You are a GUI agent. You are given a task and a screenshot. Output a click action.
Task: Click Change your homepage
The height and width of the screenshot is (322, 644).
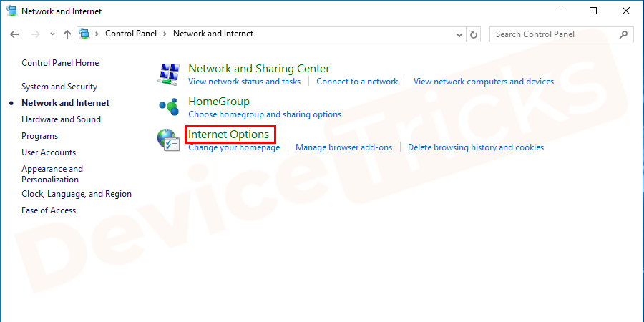click(234, 147)
